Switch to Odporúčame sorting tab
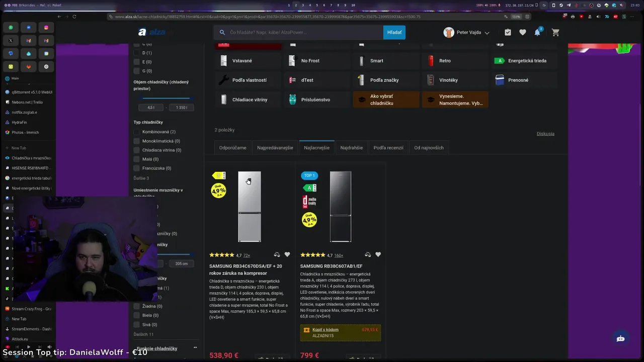Viewport: 644px width, 362px height. point(232,148)
